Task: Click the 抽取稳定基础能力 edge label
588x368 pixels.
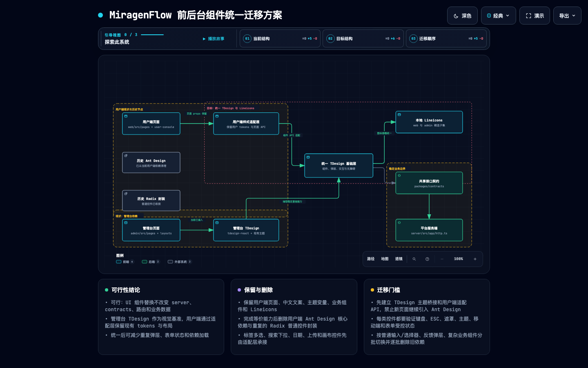Action: tap(292, 202)
